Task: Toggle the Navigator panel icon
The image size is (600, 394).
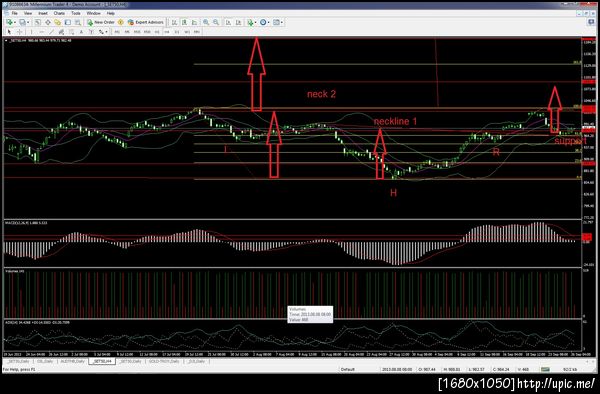Action: click(57, 22)
